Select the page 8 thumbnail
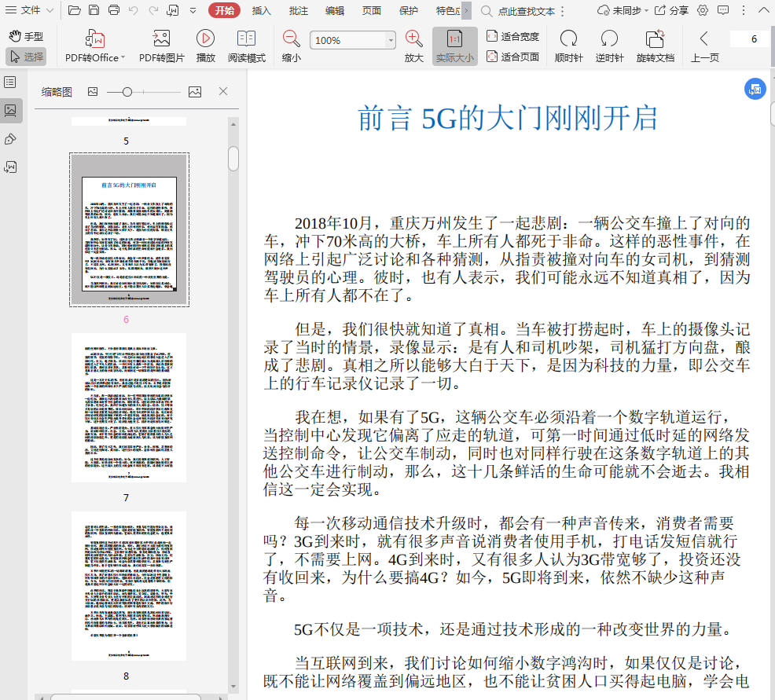 pyautogui.click(x=129, y=586)
